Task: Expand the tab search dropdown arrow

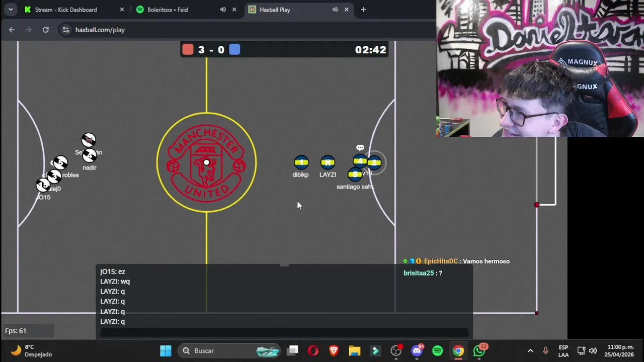Action: tap(10, 10)
